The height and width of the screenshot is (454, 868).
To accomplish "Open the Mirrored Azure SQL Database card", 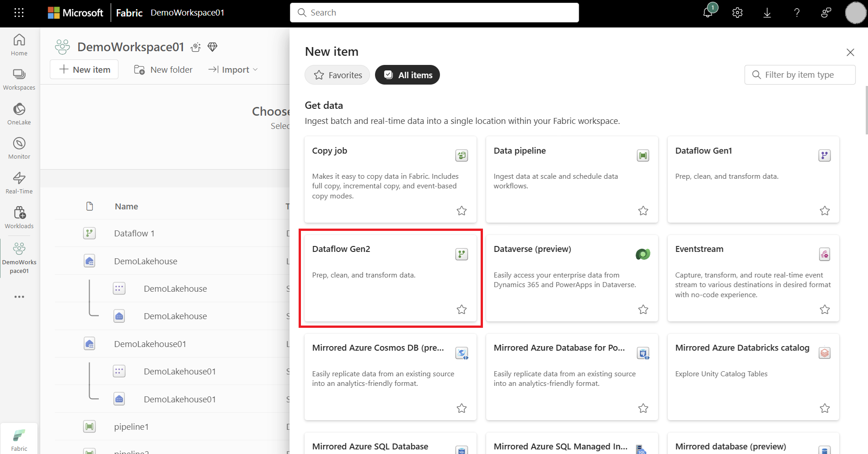I will [x=390, y=443].
